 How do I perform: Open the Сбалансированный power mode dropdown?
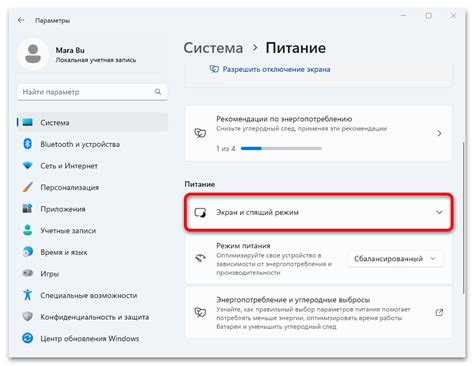[x=395, y=259]
